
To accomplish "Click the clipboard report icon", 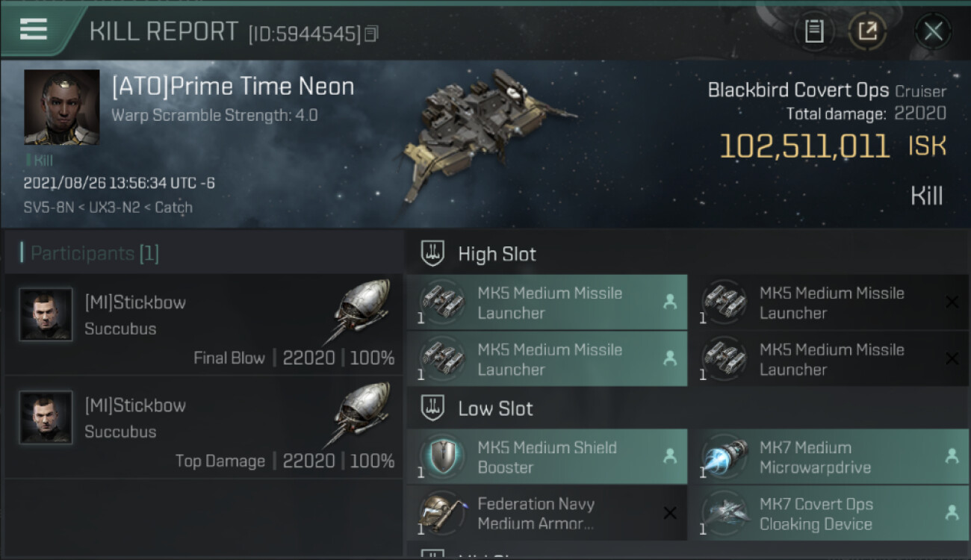I will tap(814, 31).
